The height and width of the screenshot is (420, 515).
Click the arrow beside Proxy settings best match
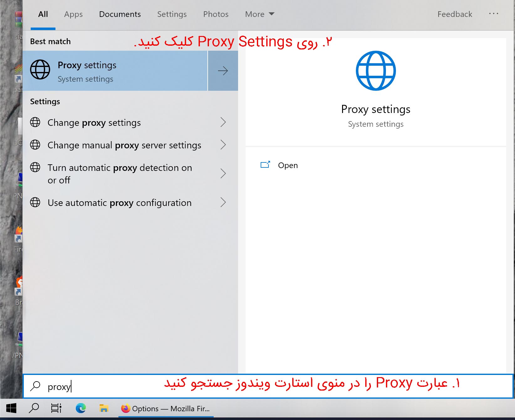click(x=223, y=71)
